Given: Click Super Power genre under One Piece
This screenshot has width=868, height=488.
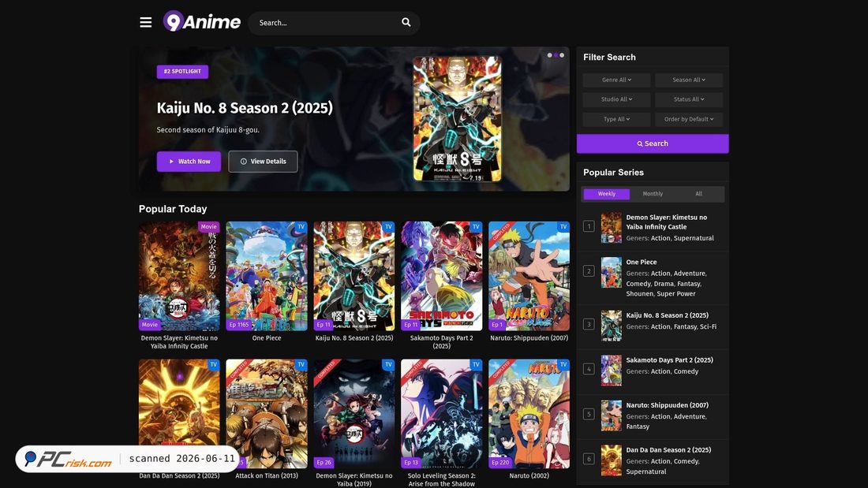Looking at the screenshot, I should tap(676, 294).
